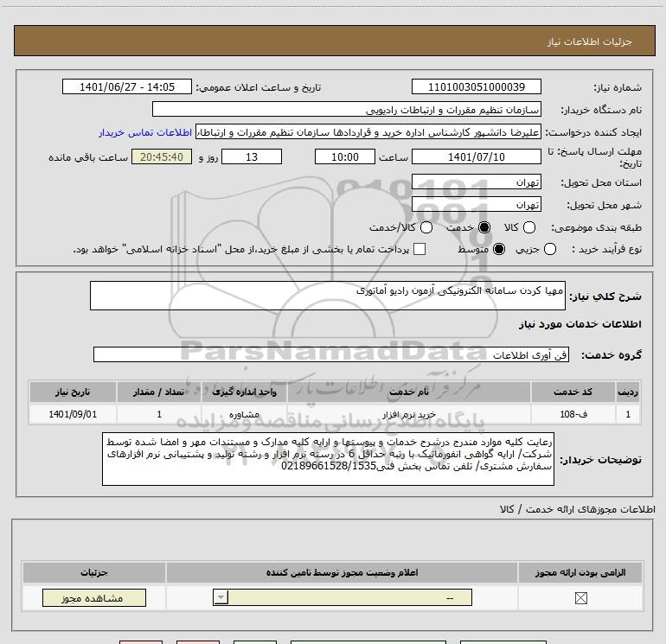The width and height of the screenshot is (666, 644).
Task: Click the تعداد / مقدار column header
Action: point(159,392)
